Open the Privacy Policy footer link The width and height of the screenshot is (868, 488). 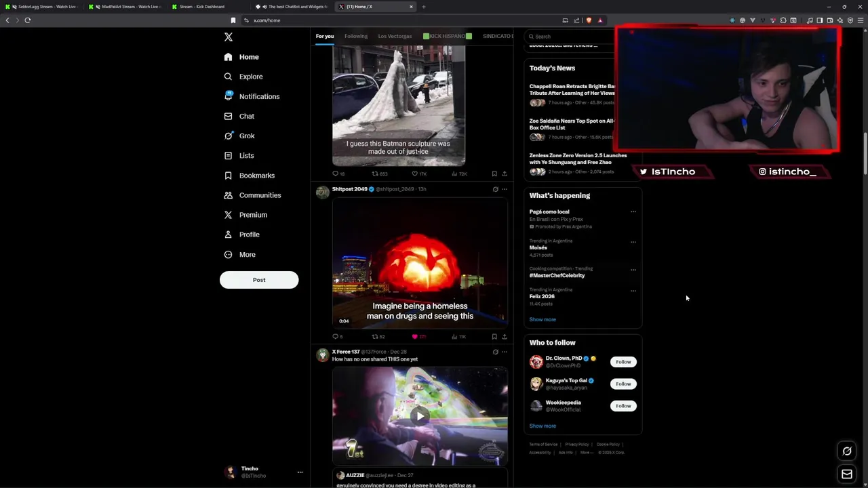pyautogui.click(x=577, y=445)
